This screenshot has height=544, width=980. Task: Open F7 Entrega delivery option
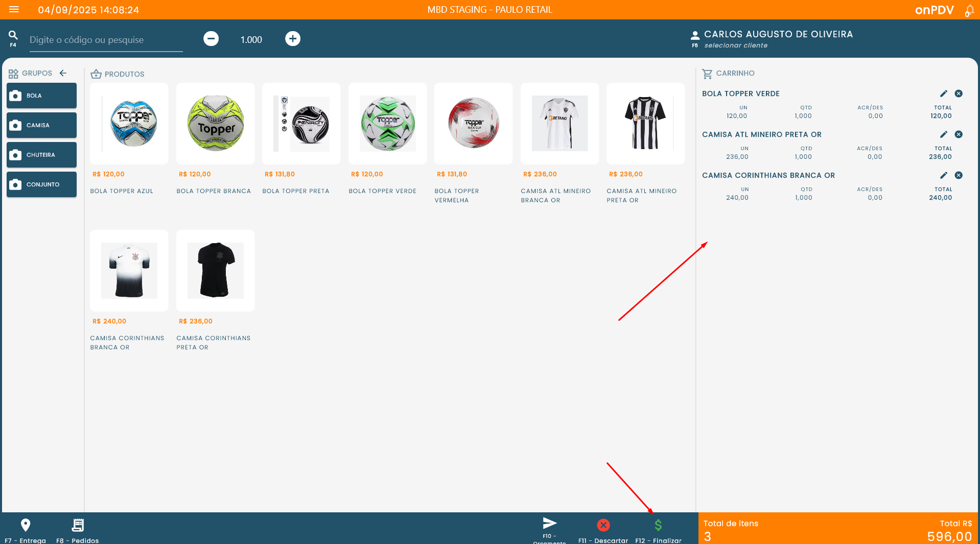pos(26,526)
